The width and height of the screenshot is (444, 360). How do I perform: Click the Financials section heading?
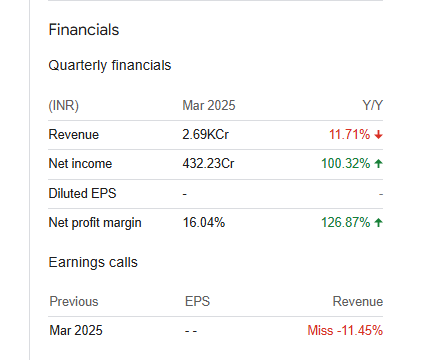click(x=84, y=30)
